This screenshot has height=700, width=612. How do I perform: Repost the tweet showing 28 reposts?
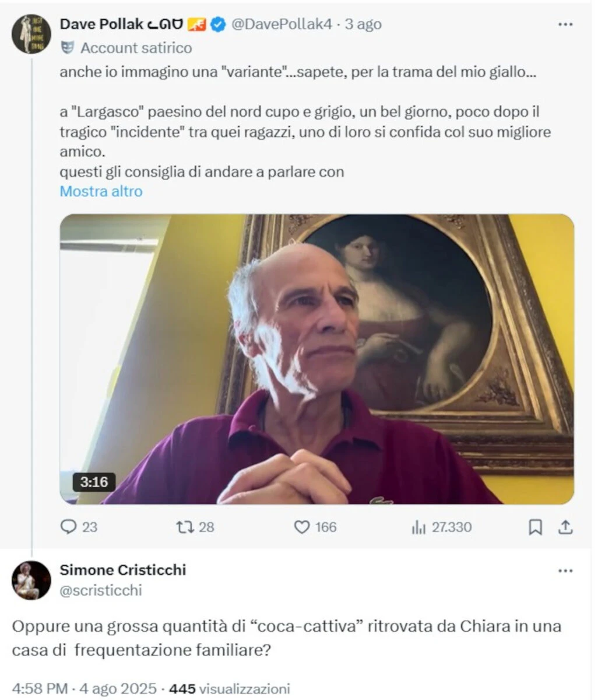click(x=185, y=527)
